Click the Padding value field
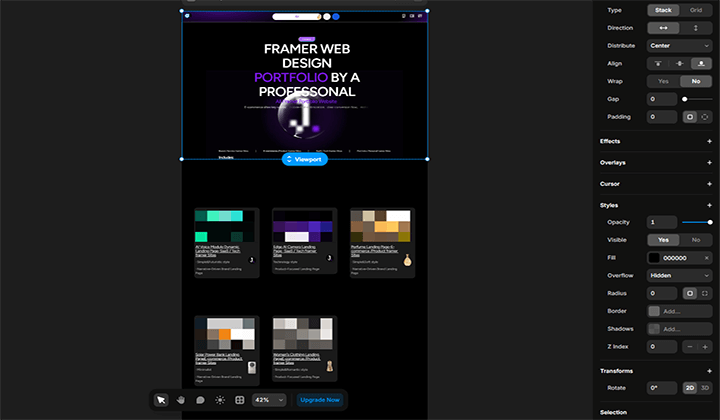This screenshot has width=720, height=420. pos(662,117)
